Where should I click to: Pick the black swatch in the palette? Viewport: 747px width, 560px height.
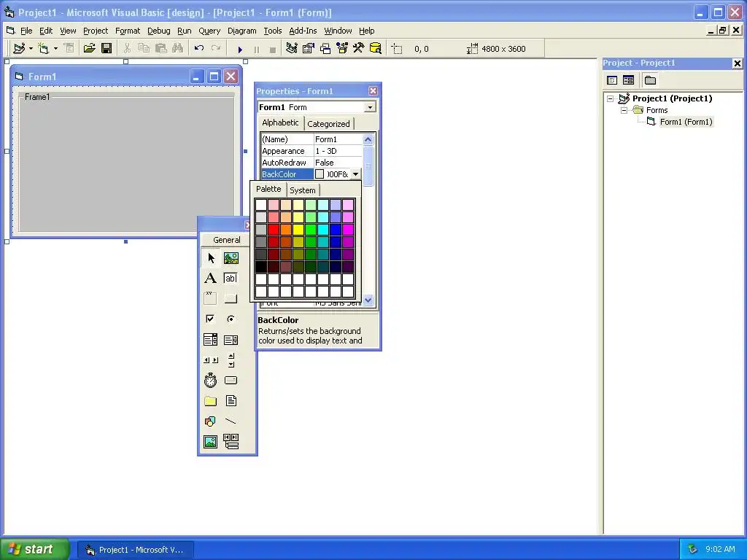261,267
